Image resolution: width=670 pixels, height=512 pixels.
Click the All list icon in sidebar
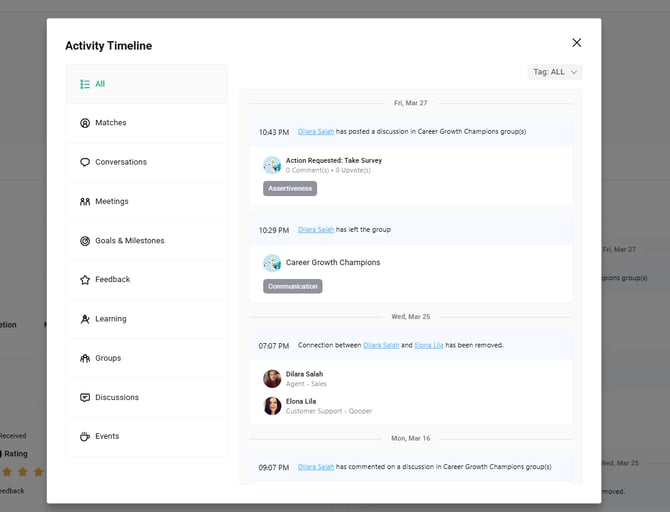pos(85,84)
